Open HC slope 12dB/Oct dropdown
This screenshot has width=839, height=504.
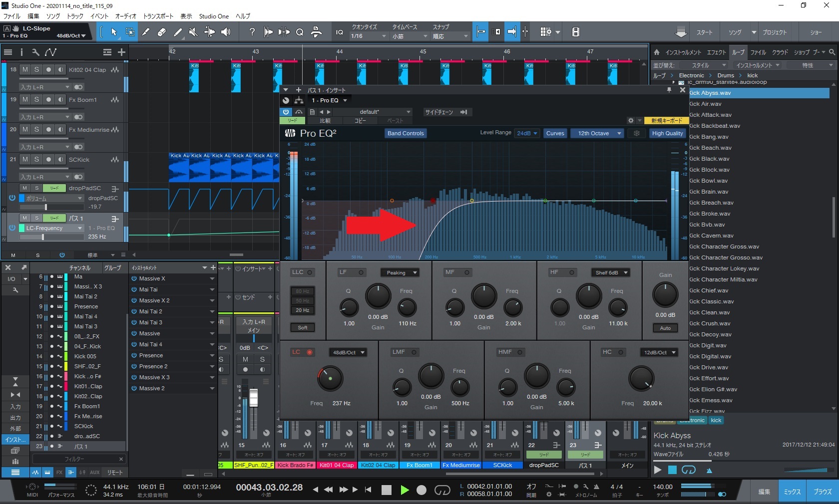(659, 352)
